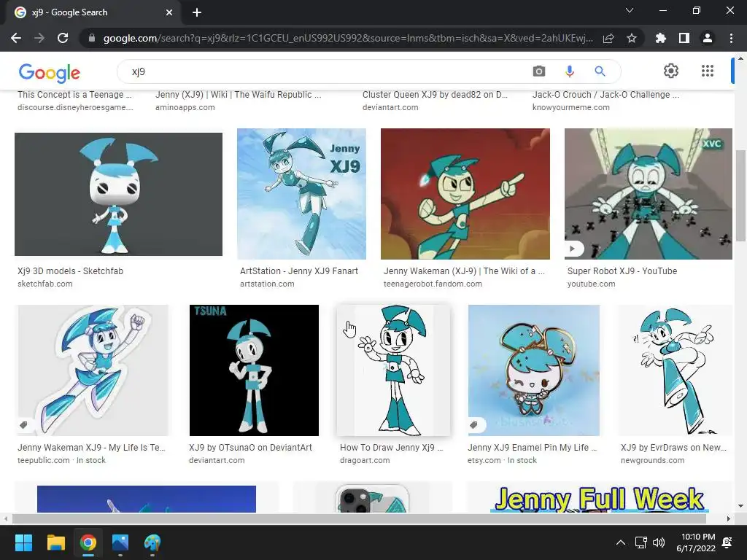Open Xj9 3D models Sketchfab thumbnail
The height and width of the screenshot is (560, 747).
119,194
